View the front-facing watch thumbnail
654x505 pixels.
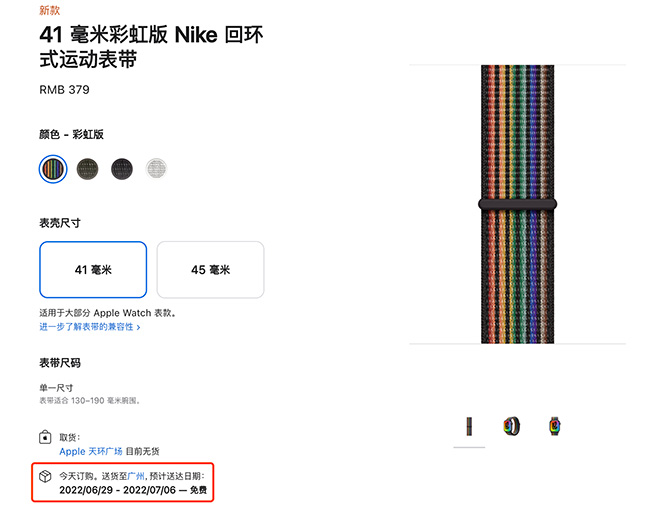pos(555,426)
